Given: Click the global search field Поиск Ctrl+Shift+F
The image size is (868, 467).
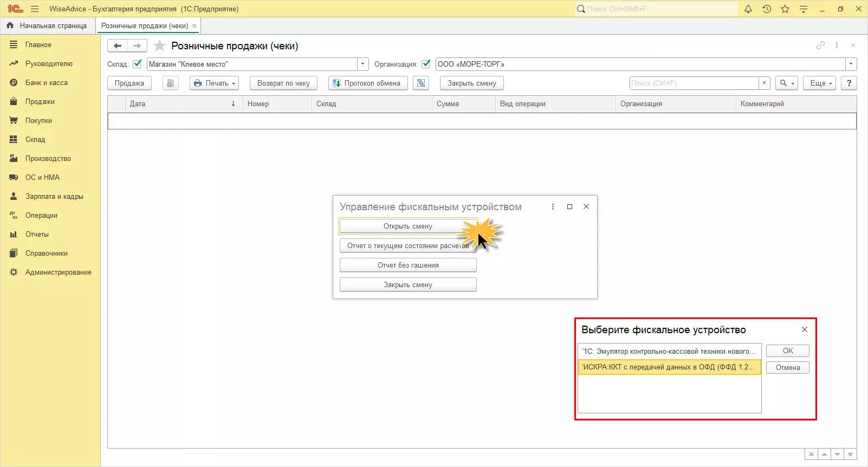Looking at the screenshot, I should [x=657, y=9].
